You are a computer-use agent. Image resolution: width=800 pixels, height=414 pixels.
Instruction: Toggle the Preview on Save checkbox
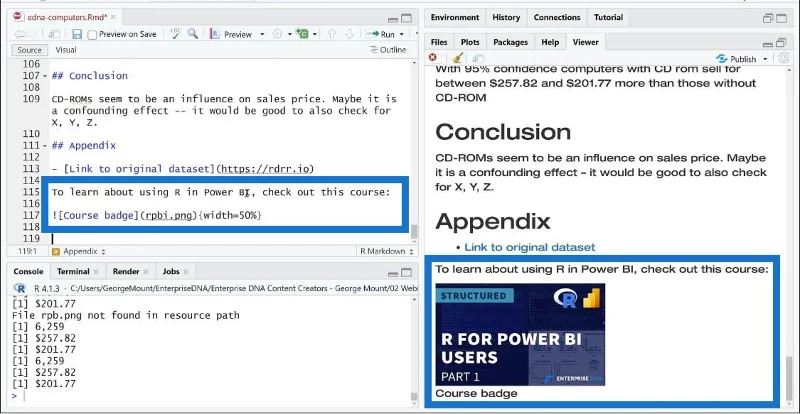[92, 35]
